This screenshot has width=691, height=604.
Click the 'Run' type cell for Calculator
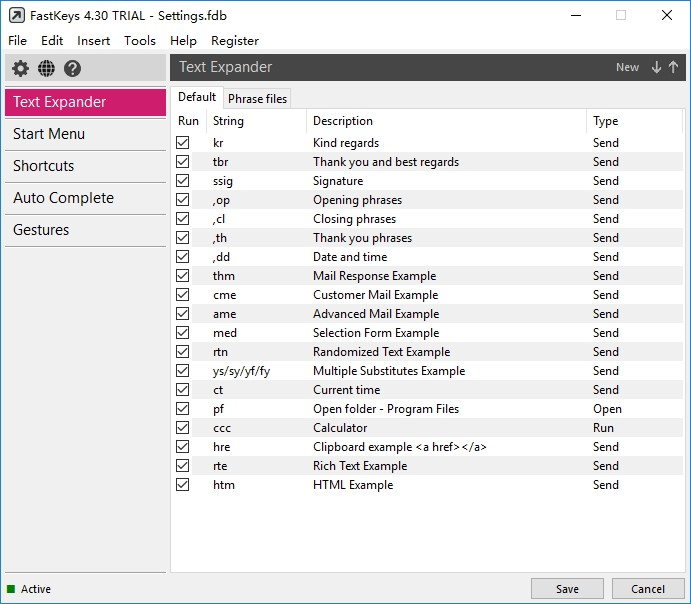(x=603, y=428)
